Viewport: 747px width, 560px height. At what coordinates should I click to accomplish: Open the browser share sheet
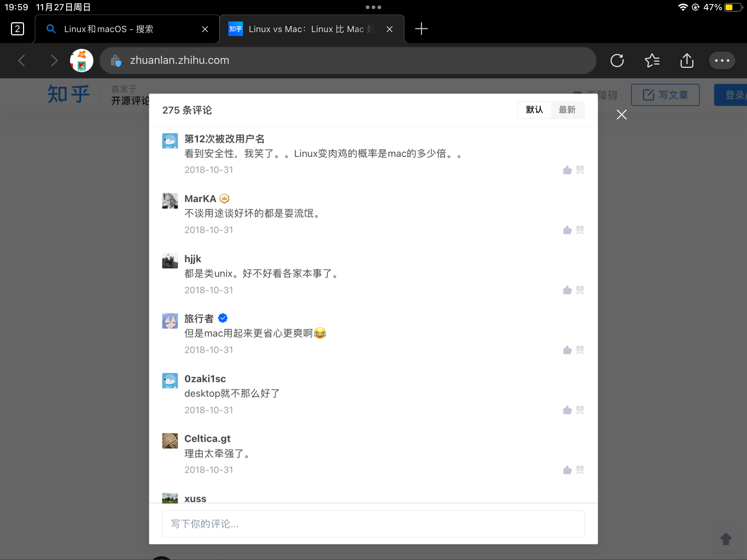[x=687, y=61]
